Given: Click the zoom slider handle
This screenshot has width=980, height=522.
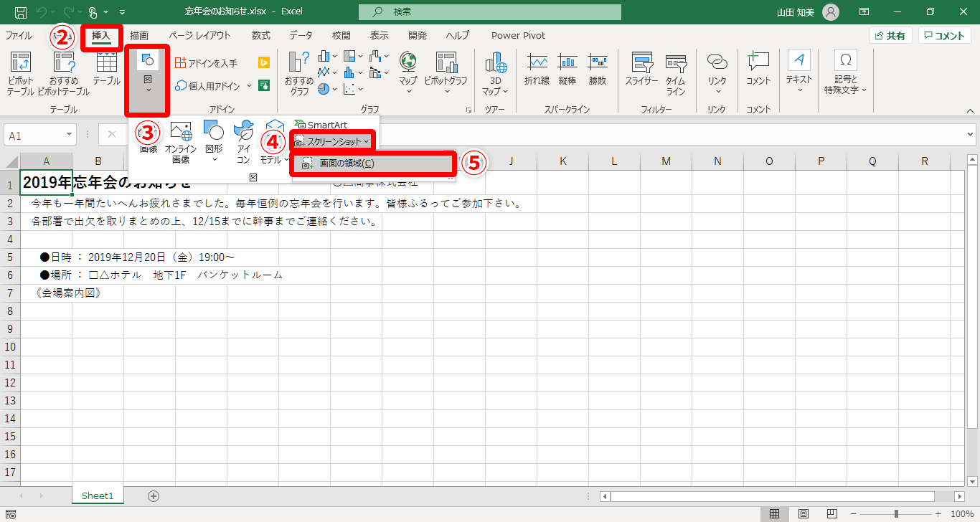Looking at the screenshot, I should 897,514.
